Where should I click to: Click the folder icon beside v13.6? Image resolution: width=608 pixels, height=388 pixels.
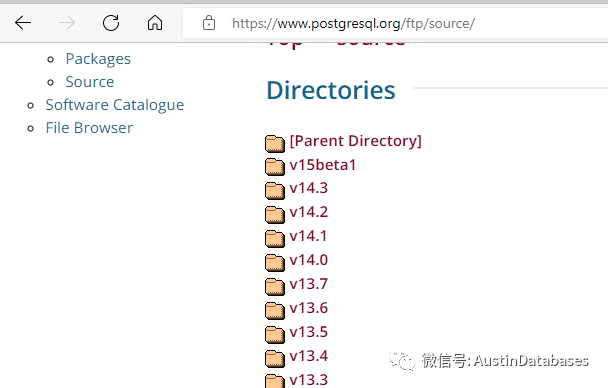275,311
